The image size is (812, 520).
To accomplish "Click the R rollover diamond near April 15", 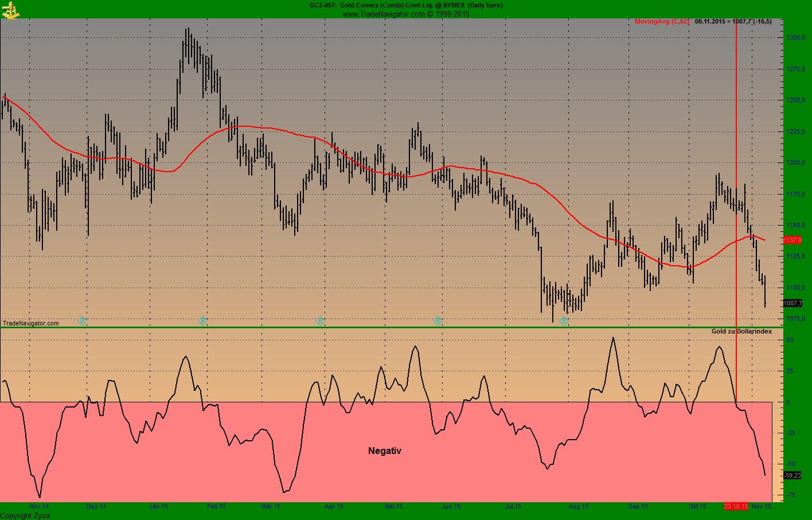I will pyautogui.click(x=320, y=321).
